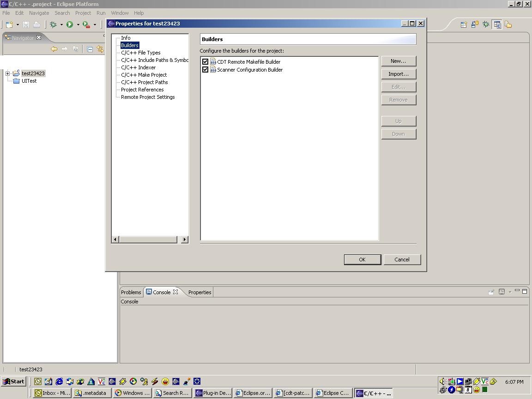
Task: Open the console selection dropdown arrow
Action: pos(510,292)
